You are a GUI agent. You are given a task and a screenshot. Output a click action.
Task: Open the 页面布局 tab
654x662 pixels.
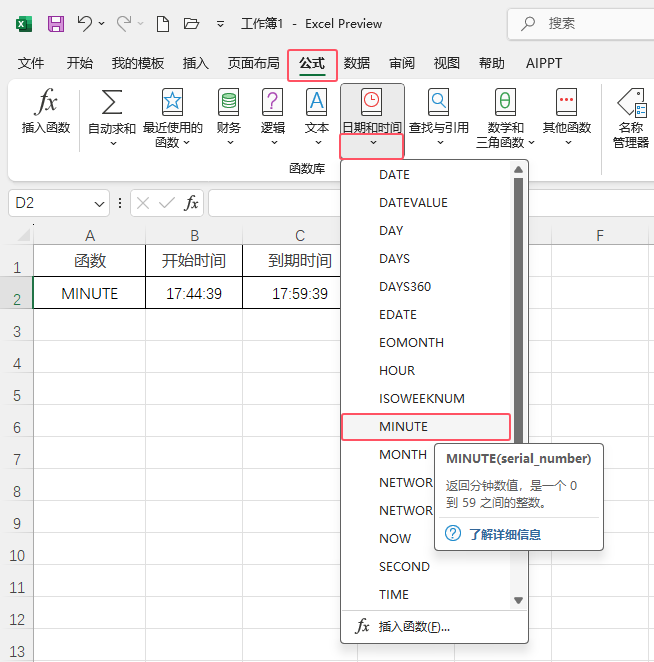(254, 63)
